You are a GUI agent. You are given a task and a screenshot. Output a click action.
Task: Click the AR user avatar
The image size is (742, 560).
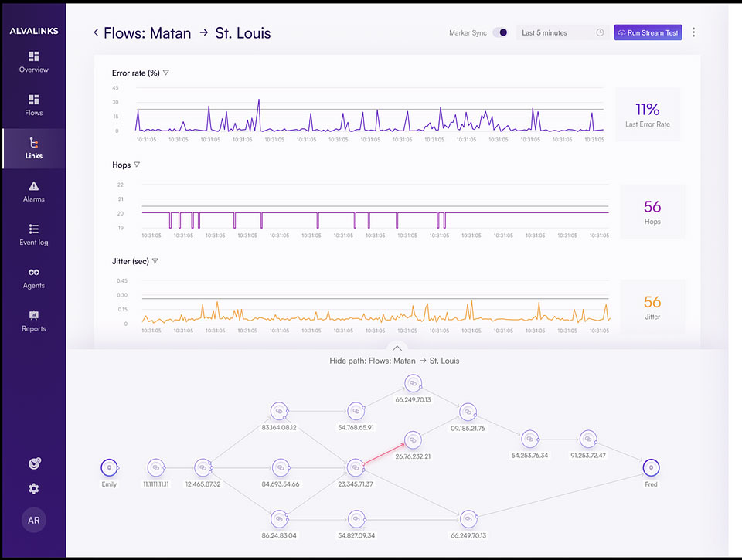tap(33, 520)
